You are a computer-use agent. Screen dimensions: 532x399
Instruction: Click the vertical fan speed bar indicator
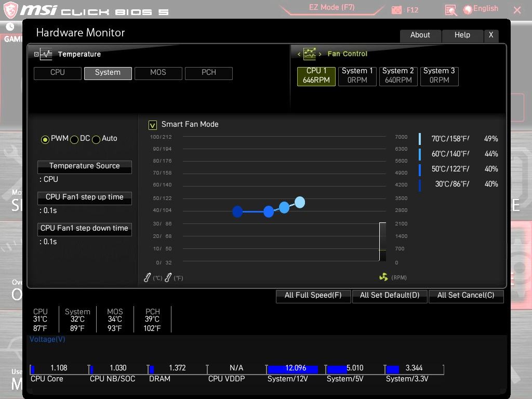tap(382, 242)
